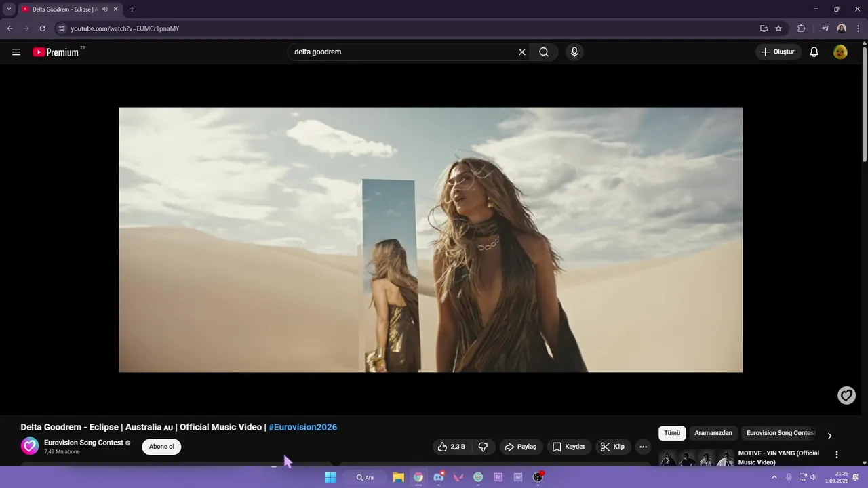868x488 pixels.
Task: Click the address bar URL
Action: [125, 28]
